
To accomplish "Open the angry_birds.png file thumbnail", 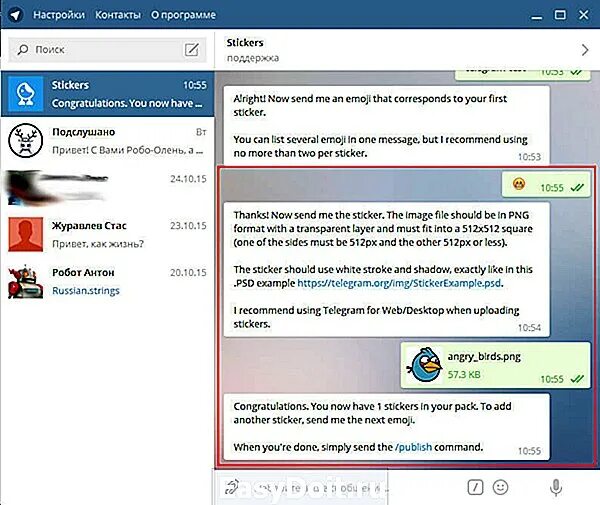I will click(x=424, y=365).
